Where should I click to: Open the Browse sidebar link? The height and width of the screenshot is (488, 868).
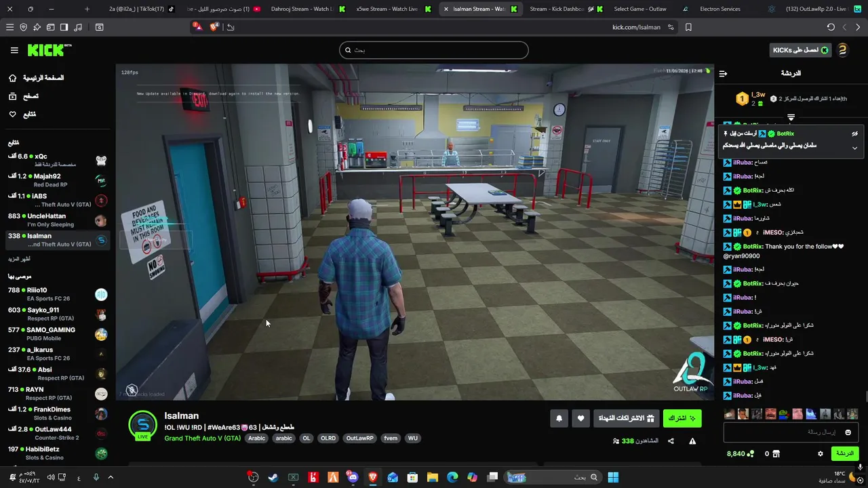tap(24, 96)
